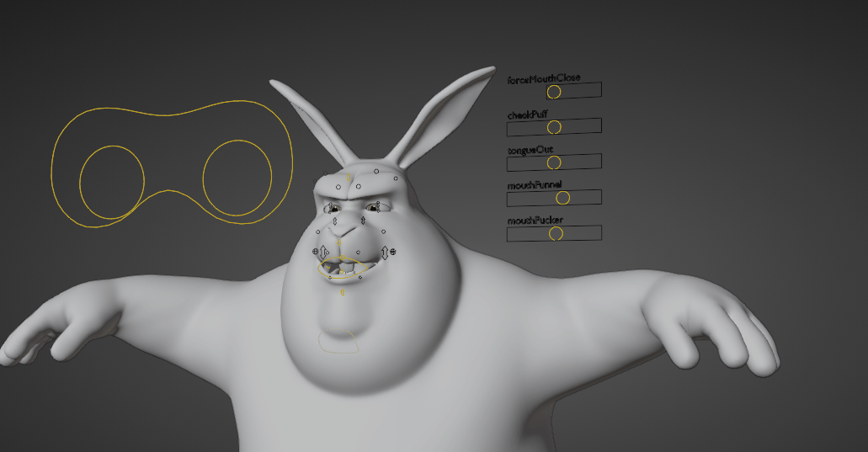Select the crosshair circle right of the mouth

pyautogui.click(x=393, y=250)
